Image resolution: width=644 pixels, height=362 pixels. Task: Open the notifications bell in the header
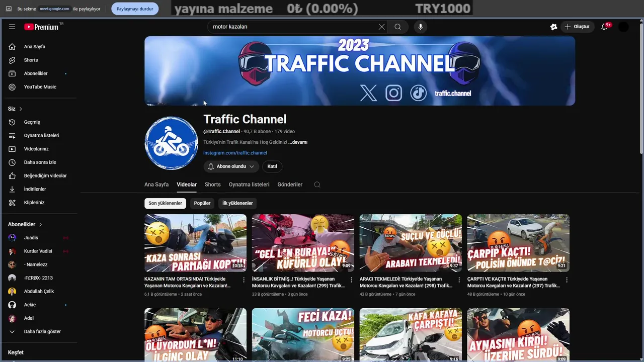click(x=604, y=27)
